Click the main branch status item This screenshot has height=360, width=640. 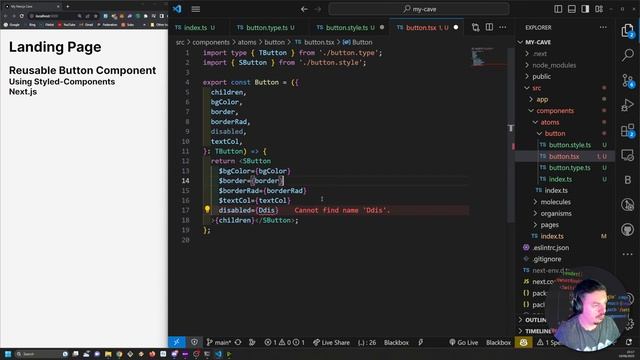click(218, 342)
